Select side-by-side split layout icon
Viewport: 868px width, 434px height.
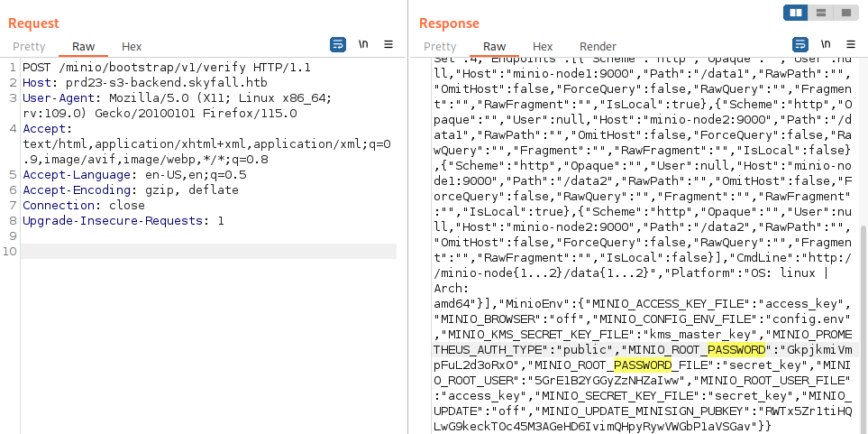tap(796, 13)
